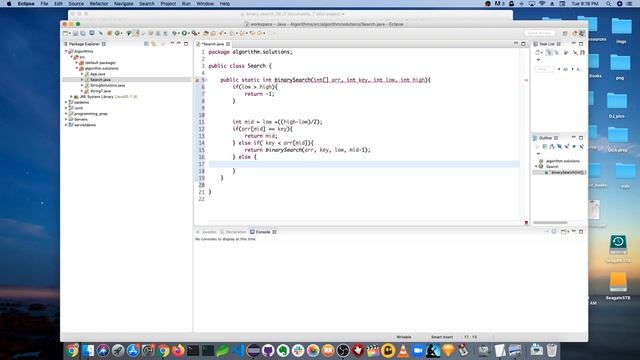The width and height of the screenshot is (640, 360).
Task: Open the GitHub Desktop icon in the Dock
Action: pyautogui.click(x=268, y=351)
